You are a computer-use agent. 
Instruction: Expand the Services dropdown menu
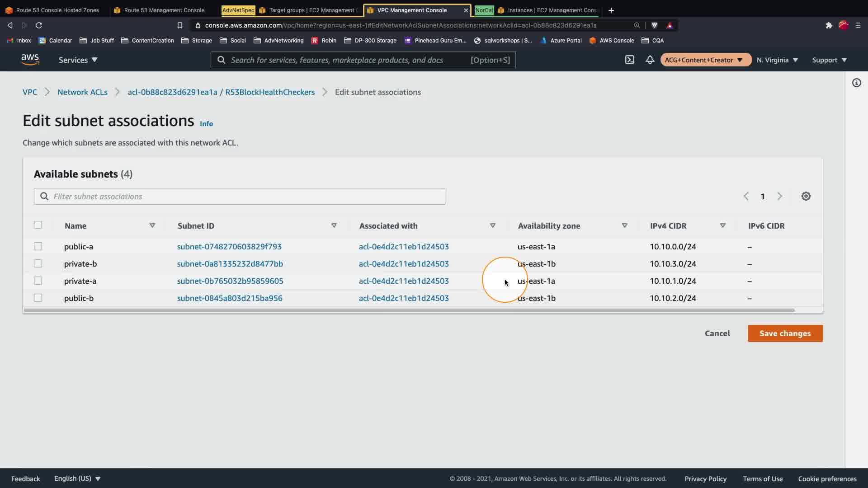(x=78, y=60)
